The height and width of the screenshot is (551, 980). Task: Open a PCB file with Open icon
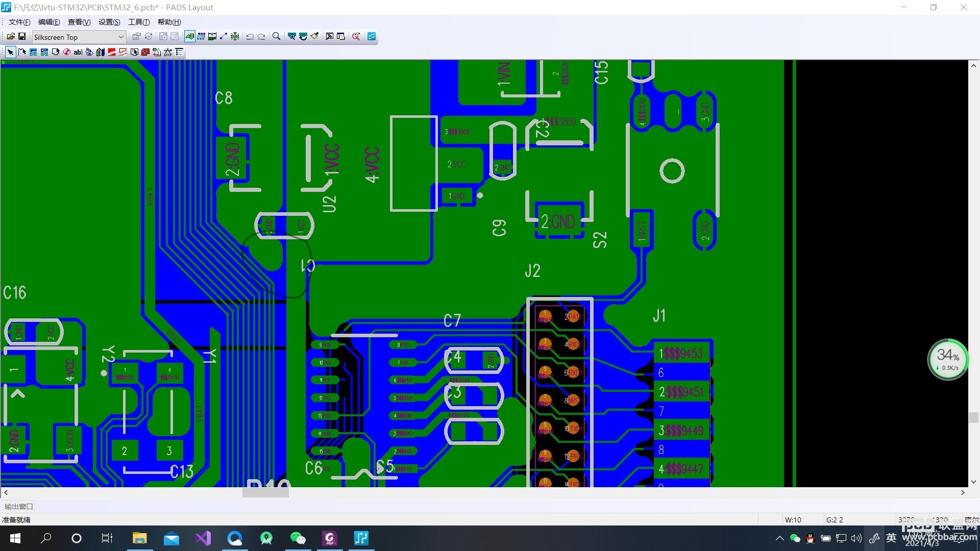(11, 37)
